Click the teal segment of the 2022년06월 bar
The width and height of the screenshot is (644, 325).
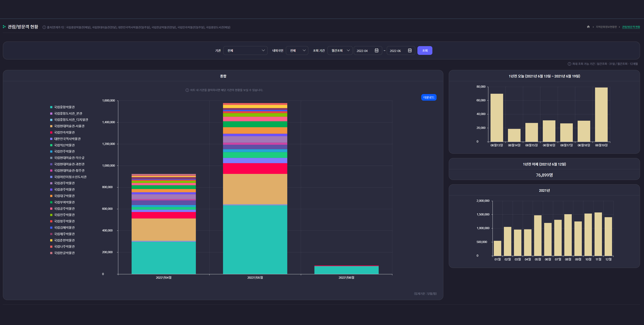coord(346,270)
